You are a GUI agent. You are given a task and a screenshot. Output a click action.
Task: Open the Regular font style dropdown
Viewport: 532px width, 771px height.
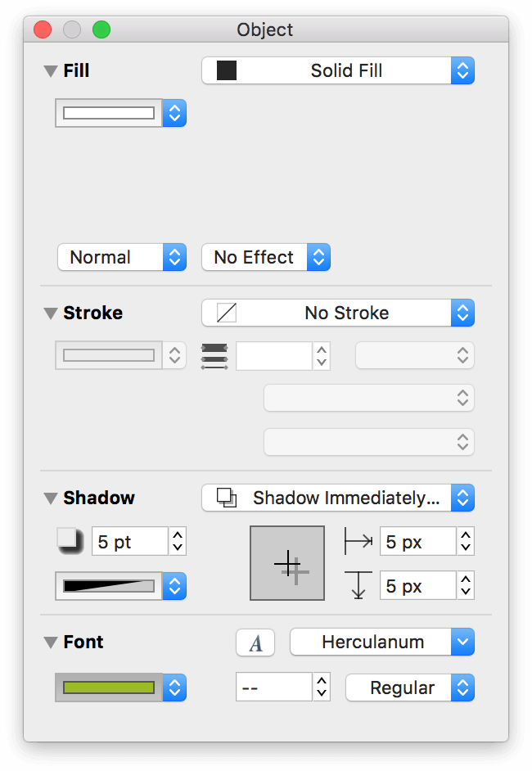(410, 688)
